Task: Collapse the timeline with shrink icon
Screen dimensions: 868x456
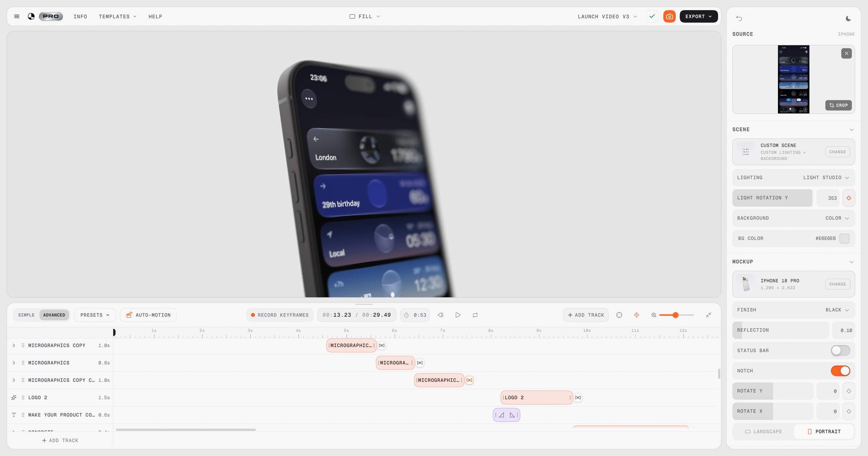Action: [x=709, y=315]
